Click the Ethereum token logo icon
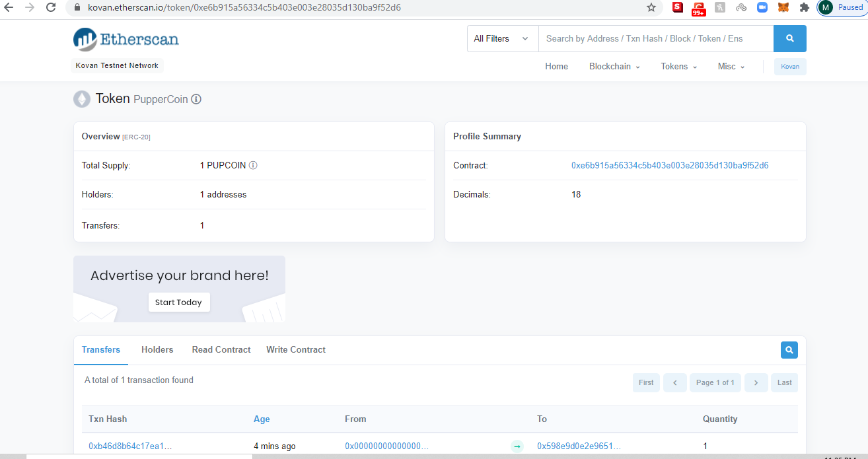Viewport: 868px width, 459px height. point(81,99)
